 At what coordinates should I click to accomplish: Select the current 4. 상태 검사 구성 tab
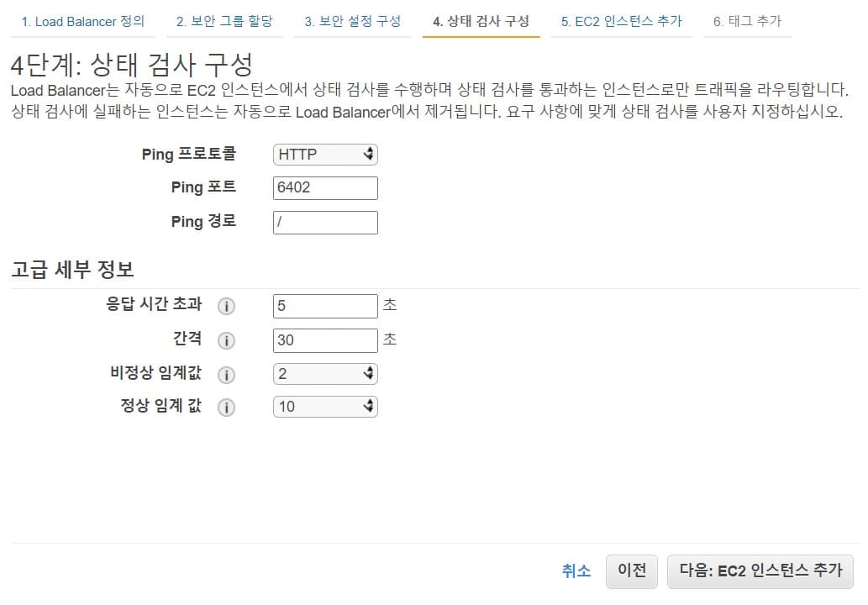point(481,20)
